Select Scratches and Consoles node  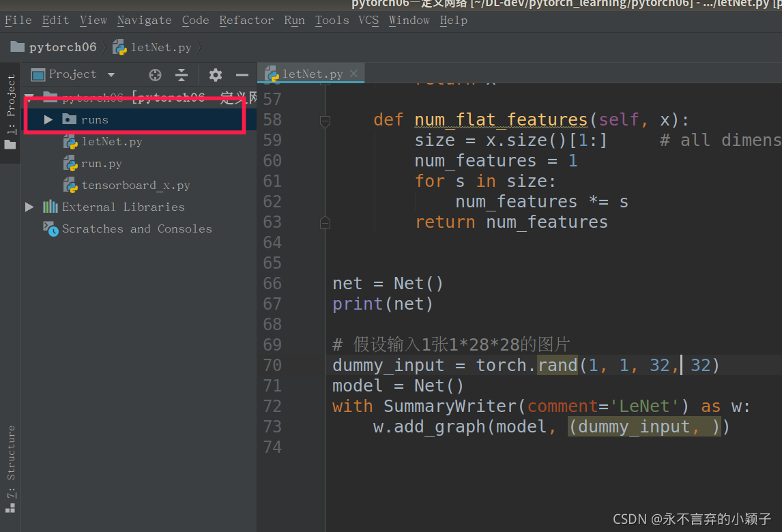(x=136, y=229)
